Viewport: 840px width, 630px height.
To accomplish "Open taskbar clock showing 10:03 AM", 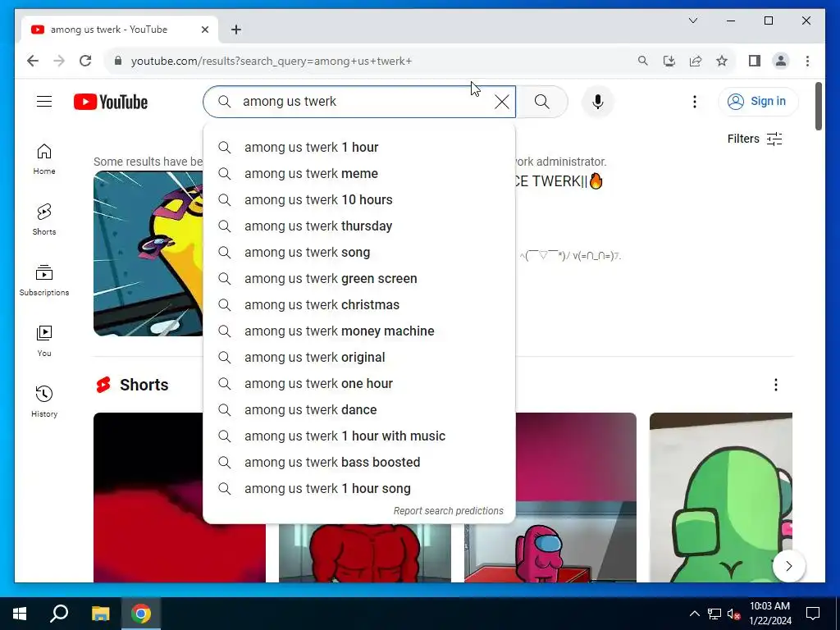I will point(769,614).
